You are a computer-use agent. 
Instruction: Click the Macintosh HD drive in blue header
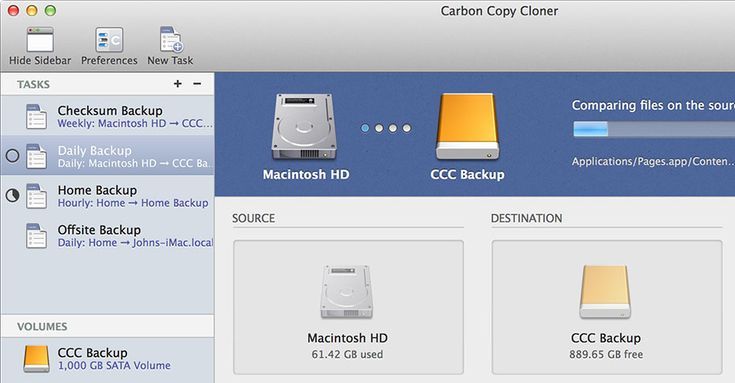pos(304,127)
